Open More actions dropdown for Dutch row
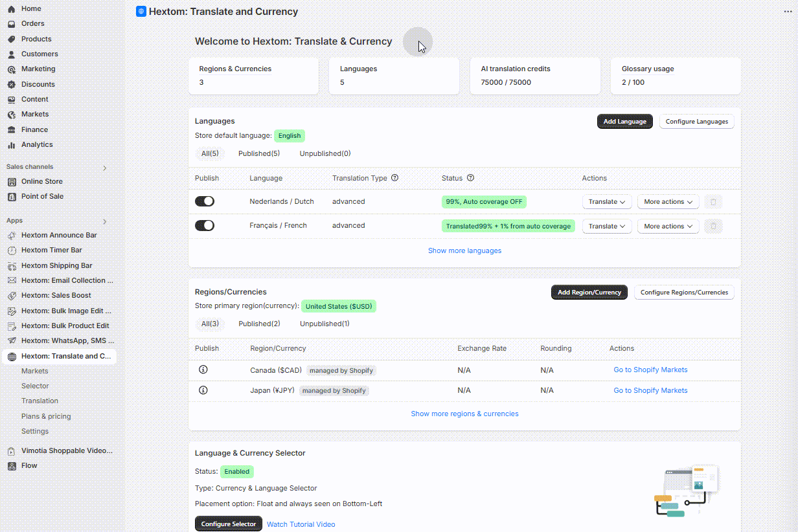798x532 pixels. point(668,202)
